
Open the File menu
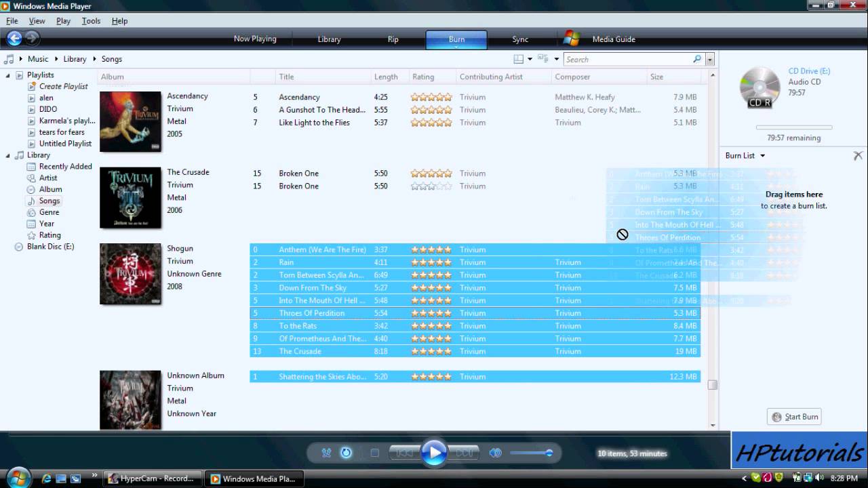pos(12,21)
